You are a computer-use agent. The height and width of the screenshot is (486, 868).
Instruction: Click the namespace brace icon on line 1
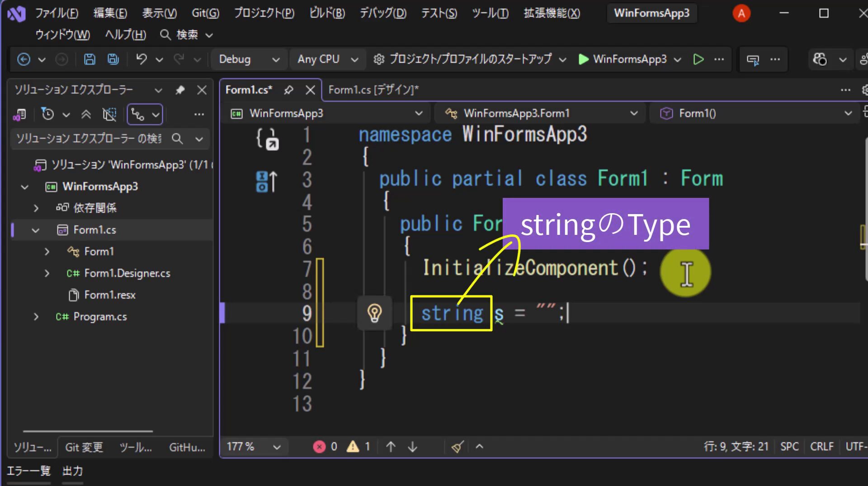coord(267,139)
